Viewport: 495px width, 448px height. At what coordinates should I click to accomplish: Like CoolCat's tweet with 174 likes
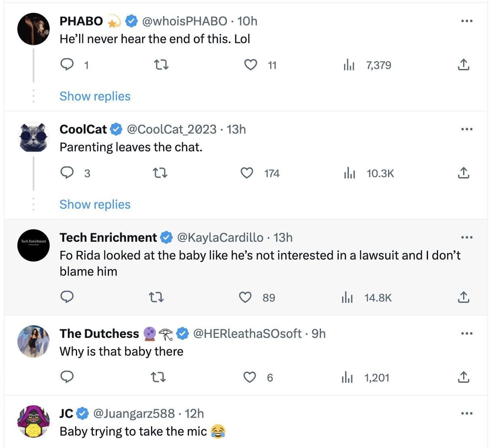[247, 173]
